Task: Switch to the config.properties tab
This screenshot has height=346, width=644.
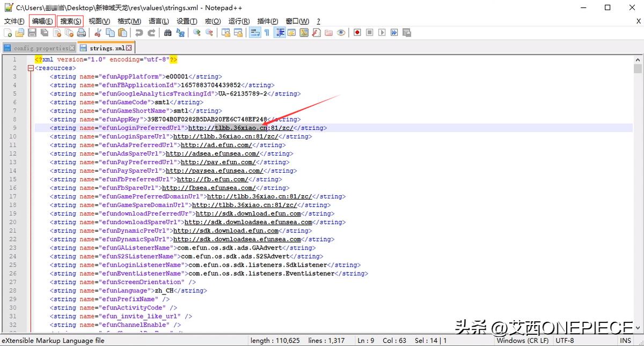Action: click(x=40, y=48)
